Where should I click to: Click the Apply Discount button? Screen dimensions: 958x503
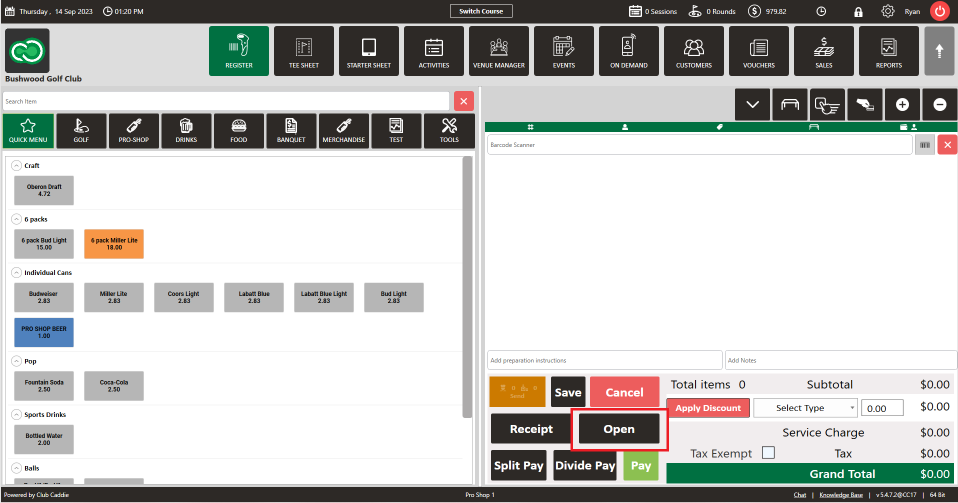[x=707, y=408]
